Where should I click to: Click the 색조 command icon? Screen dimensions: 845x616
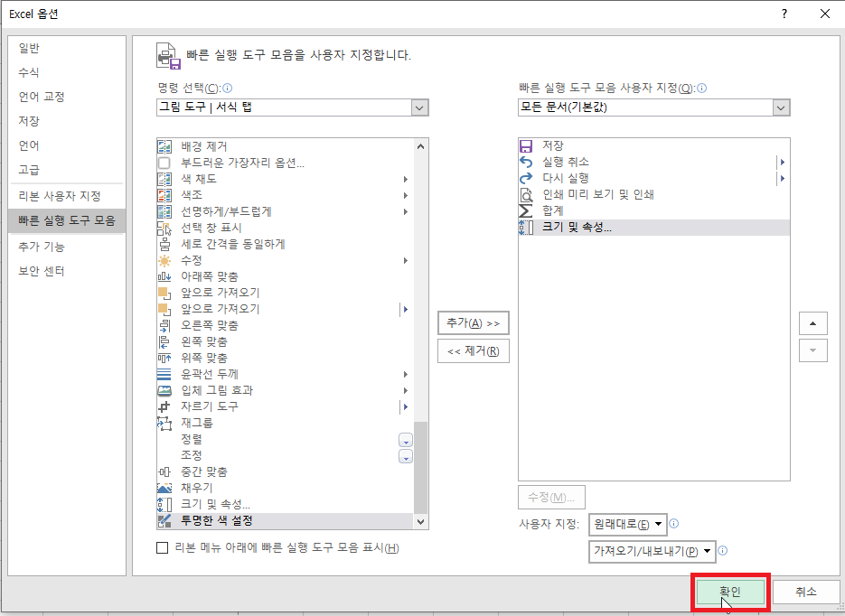(x=164, y=195)
